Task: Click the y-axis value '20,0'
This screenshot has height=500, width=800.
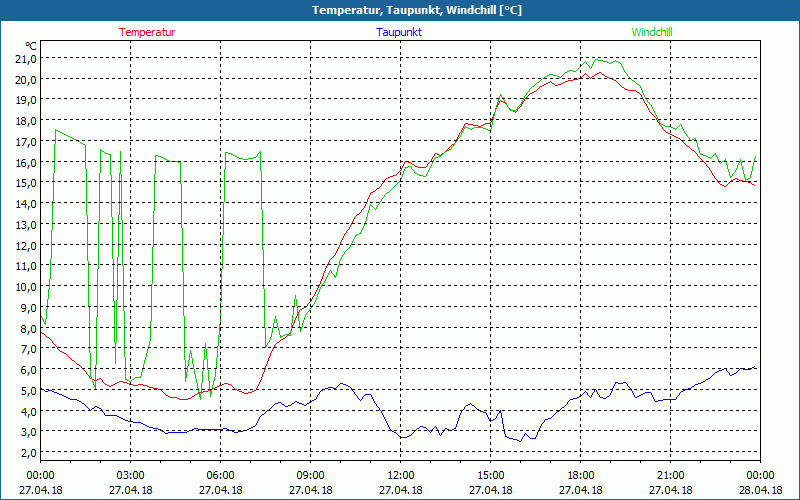Action: (27, 80)
